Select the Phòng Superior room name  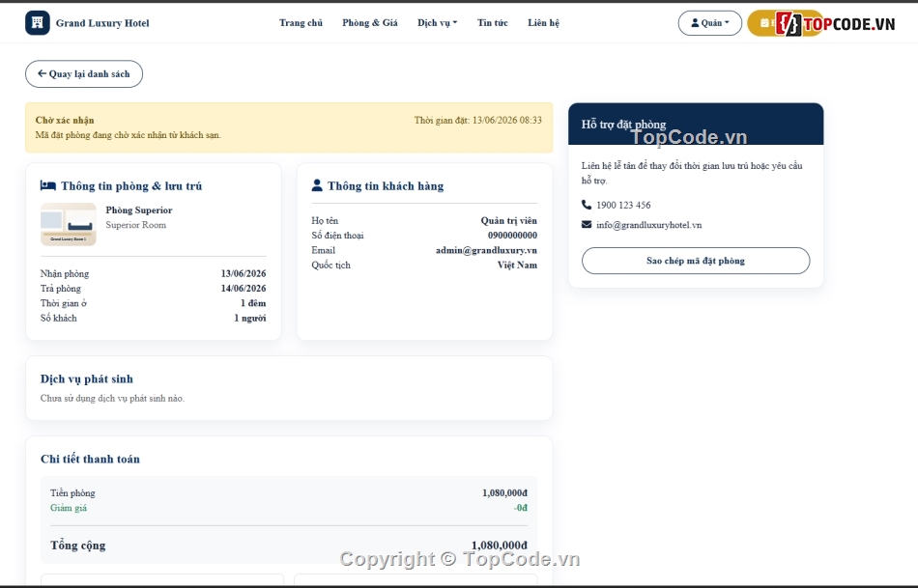click(x=139, y=210)
